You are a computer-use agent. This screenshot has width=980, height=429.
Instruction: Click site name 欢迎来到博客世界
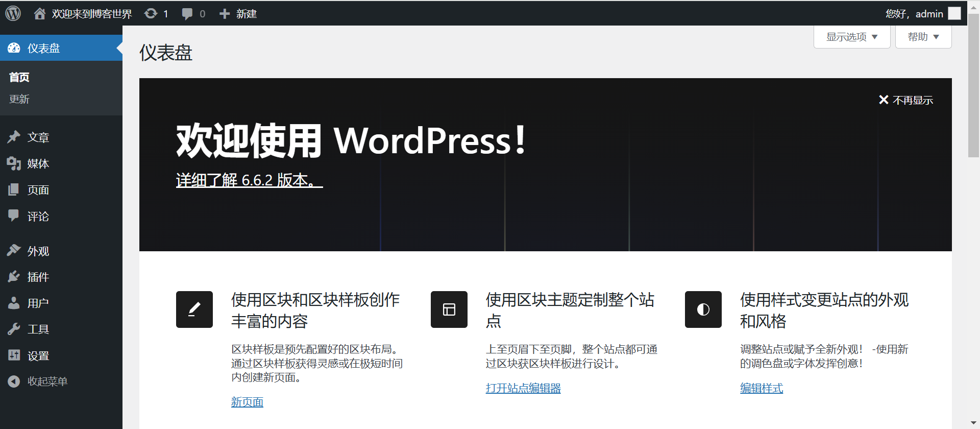click(92, 14)
